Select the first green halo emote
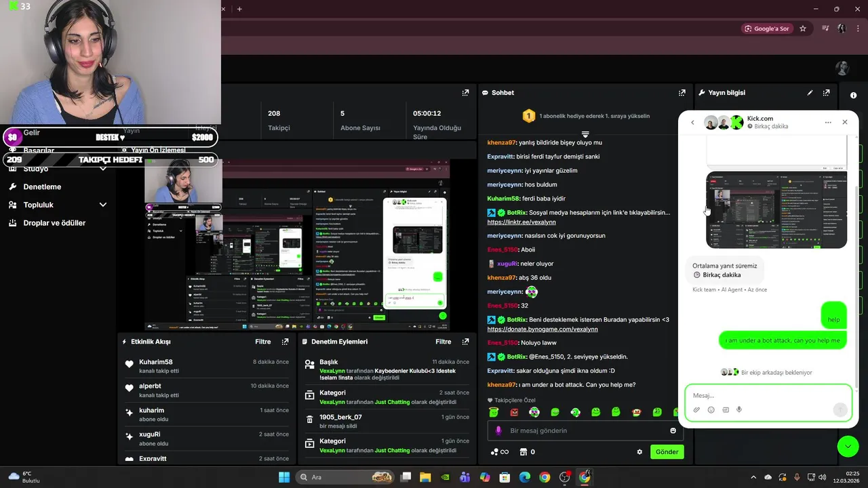868x488 pixels. coord(494,412)
